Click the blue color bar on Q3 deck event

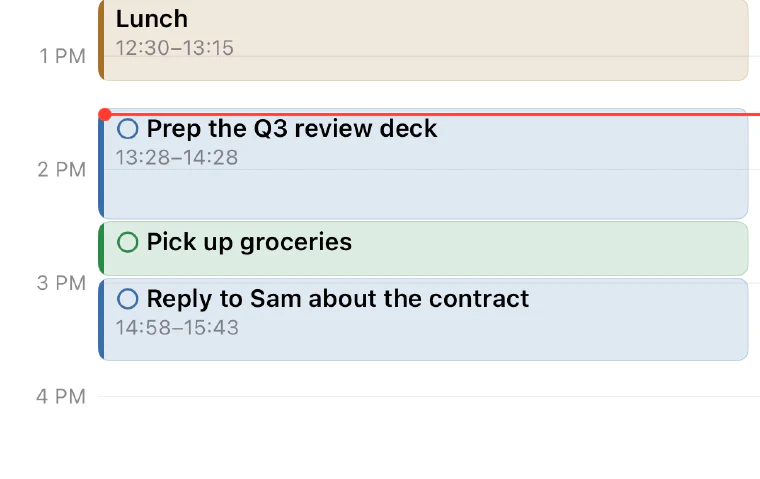(101, 167)
